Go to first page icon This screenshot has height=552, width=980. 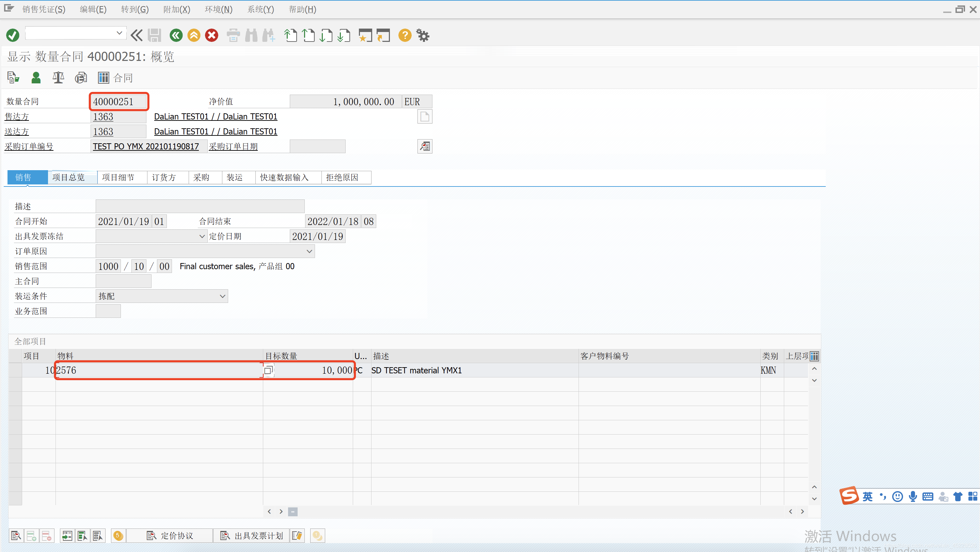tap(290, 35)
